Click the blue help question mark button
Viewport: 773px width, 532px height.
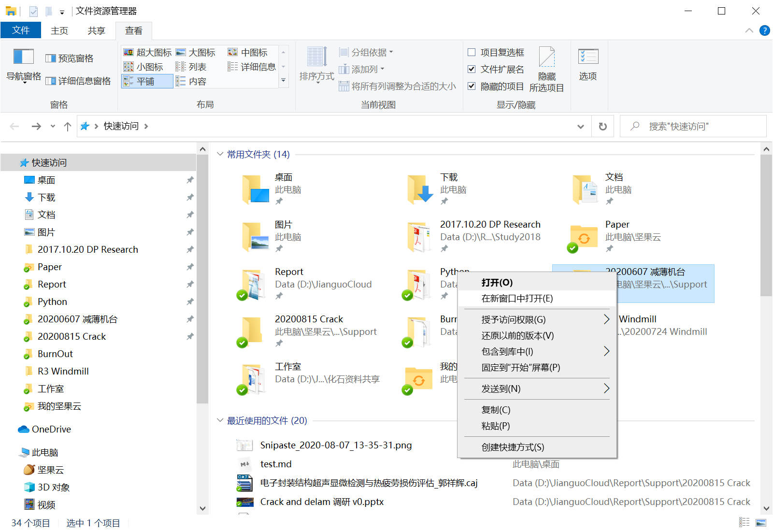(765, 30)
